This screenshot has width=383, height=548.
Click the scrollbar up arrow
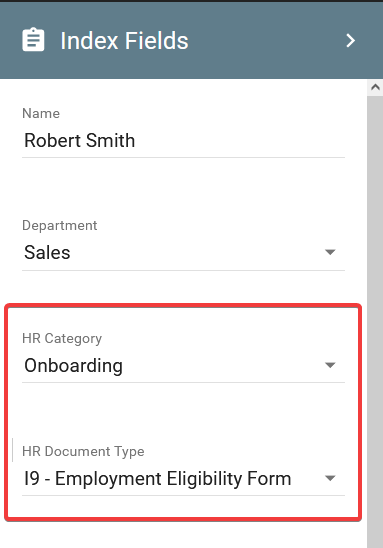coord(375,87)
